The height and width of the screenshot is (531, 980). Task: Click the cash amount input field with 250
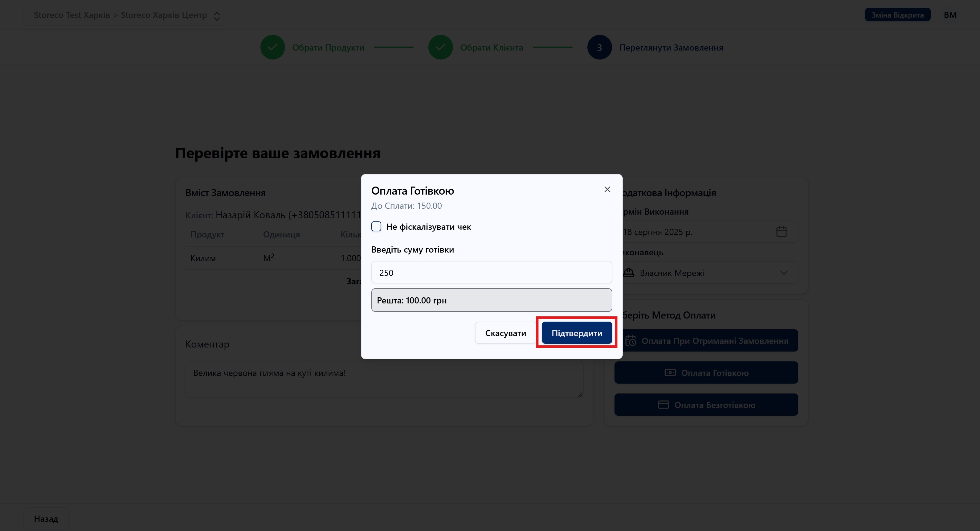tap(491, 273)
